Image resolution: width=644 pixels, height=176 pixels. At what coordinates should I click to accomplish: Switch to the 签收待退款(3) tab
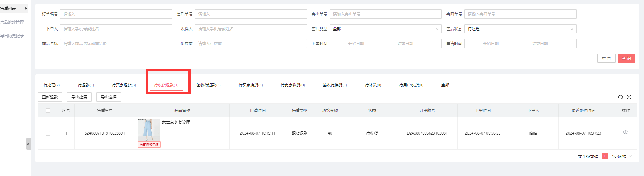point(208,85)
